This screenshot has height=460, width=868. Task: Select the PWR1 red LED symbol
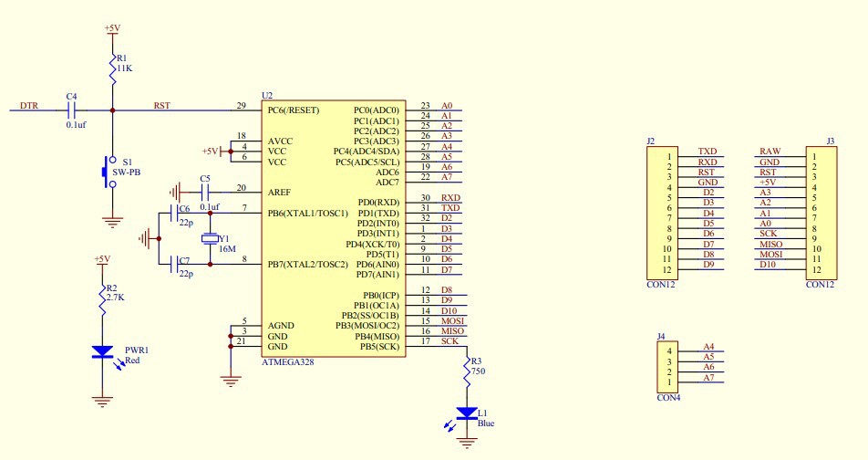[x=102, y=351]
